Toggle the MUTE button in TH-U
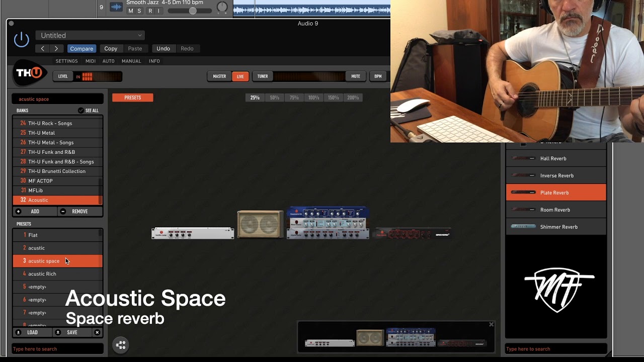The image size is (644, 362). 356,76
